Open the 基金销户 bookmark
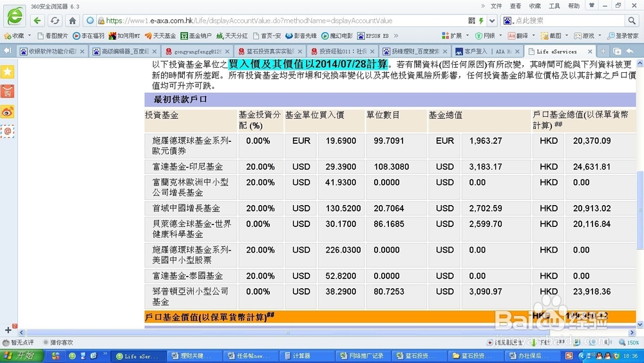 pos(196,35)
